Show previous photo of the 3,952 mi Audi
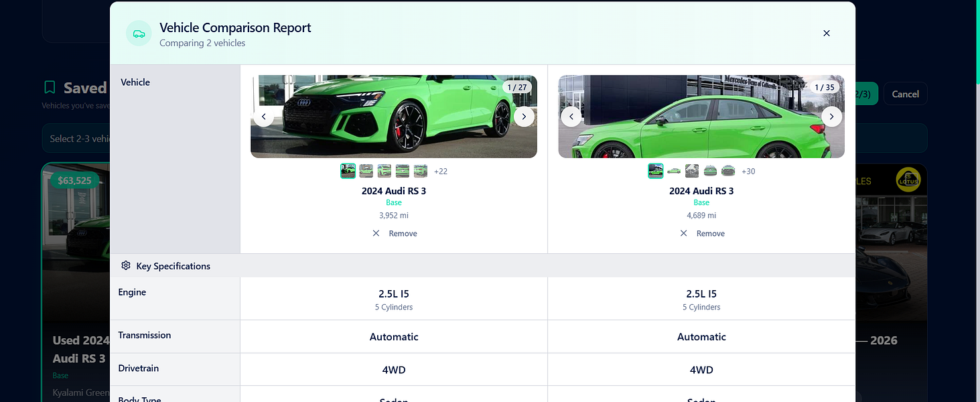 [264, 117]
